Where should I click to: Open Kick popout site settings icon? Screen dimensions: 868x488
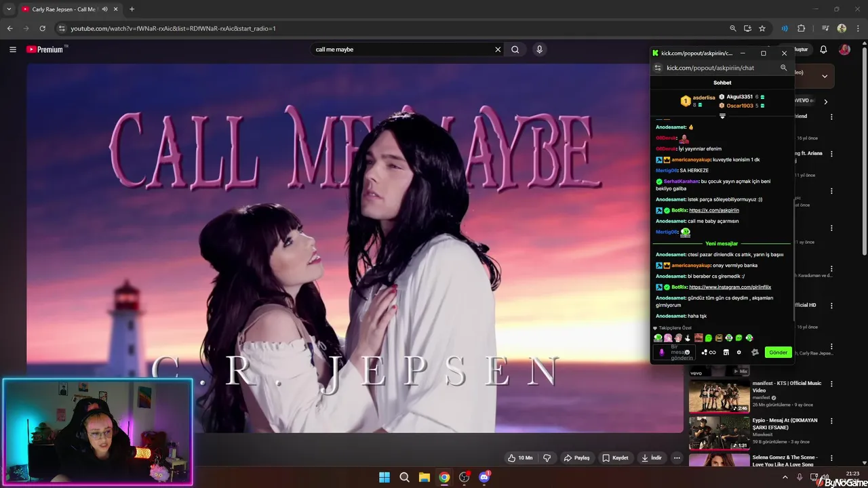pyautogui.click(x=657, y=68)
